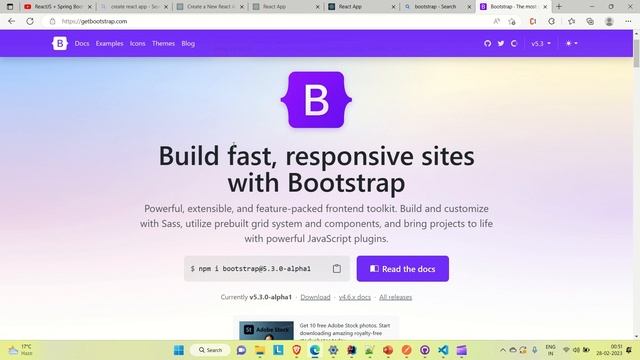Open the Favorites star icon in toolbar
The height and width of the screenshot is (360, 640).
point(571,21)
